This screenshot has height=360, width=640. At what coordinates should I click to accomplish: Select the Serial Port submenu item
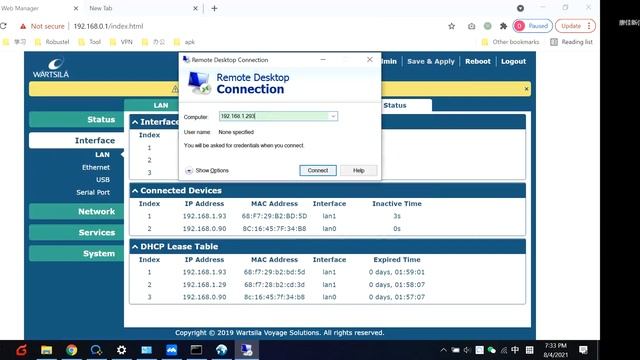tap(93, 192)
